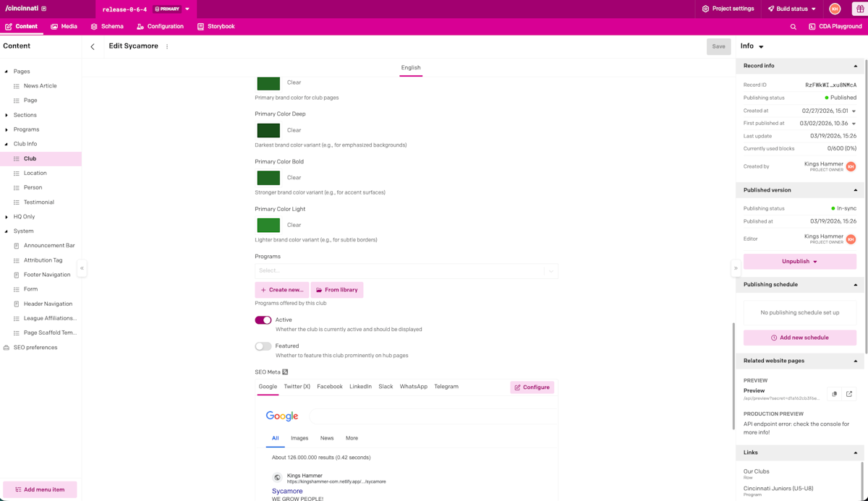Click the Announcement Bar document icon
The width and height of the screenshot is (868, 501).
pyautogui.click(x=17, y=246)
